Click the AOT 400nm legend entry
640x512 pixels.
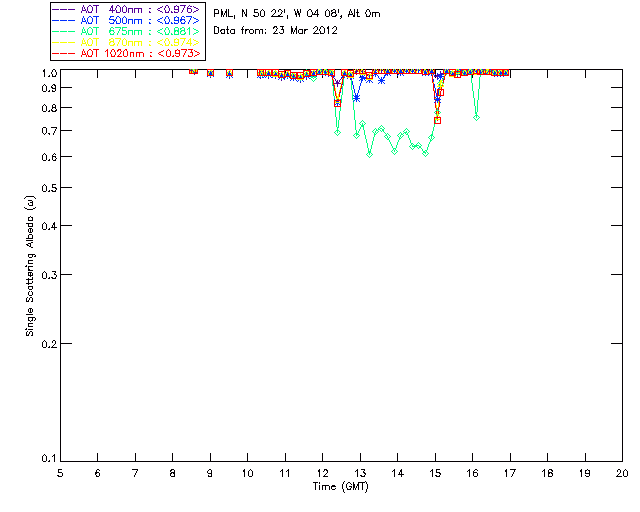click(x=127, y=9)
